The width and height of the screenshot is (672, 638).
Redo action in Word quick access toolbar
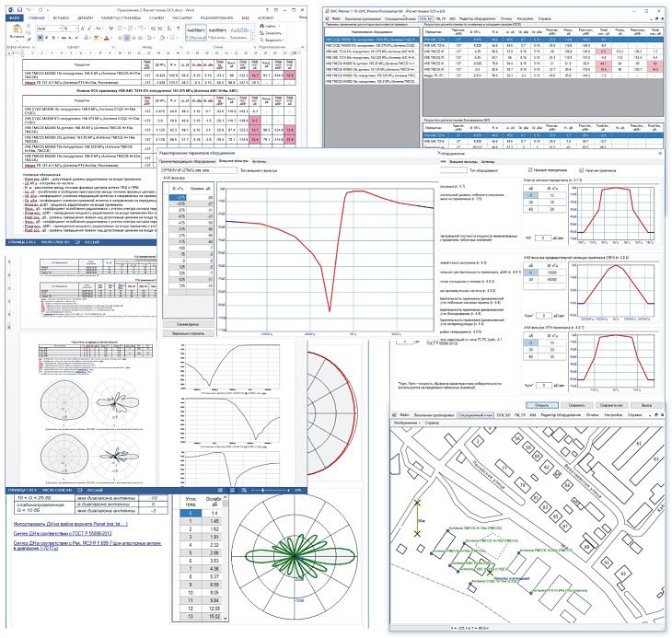(41, 10)
